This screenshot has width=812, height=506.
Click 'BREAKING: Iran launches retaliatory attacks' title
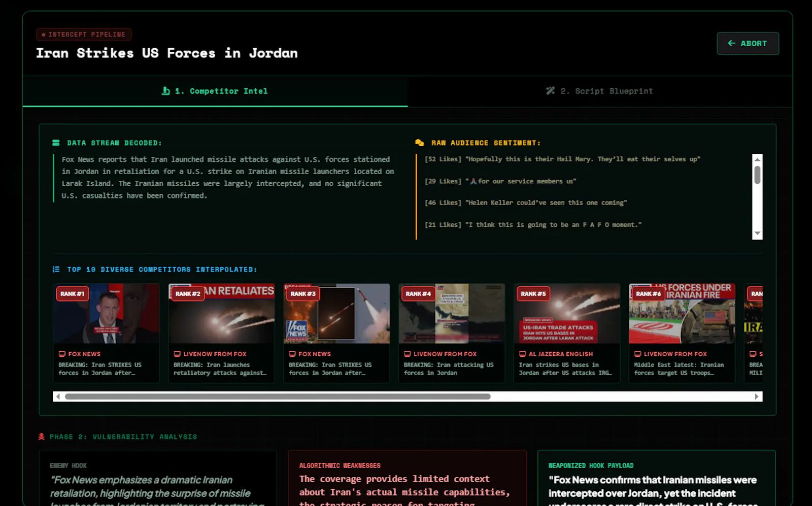pyautogui.click(x=220, y=369)
